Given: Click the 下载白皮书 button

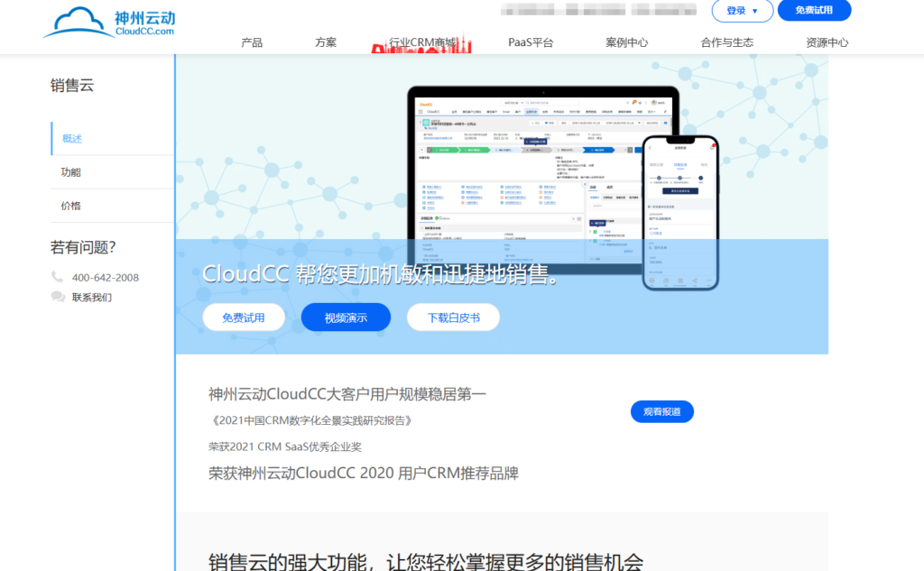Looking at the screenshot, I should click(453, 318).
